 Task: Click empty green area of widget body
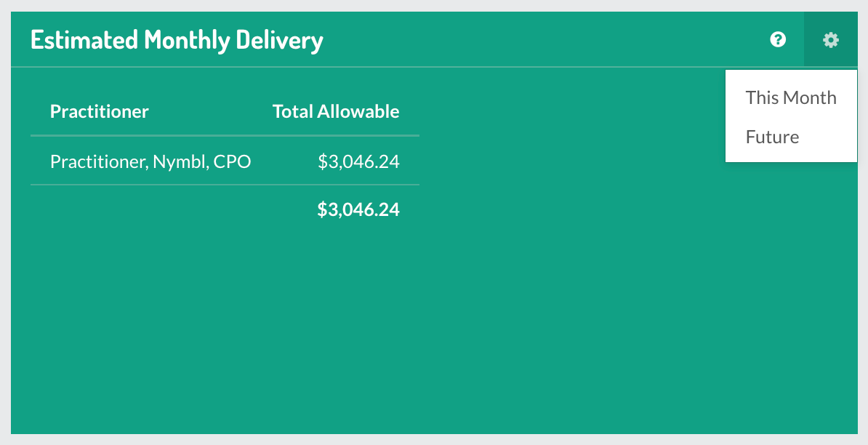click(553, 305)
